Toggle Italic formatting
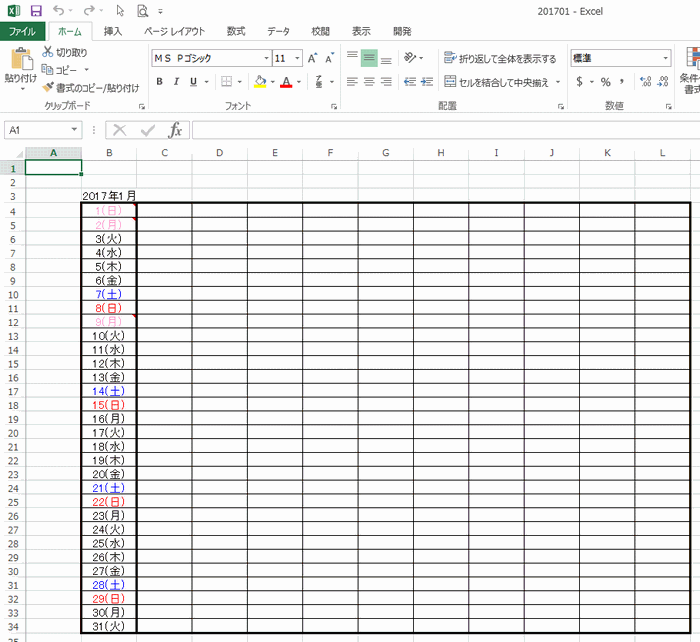 [x=176, y=81]
